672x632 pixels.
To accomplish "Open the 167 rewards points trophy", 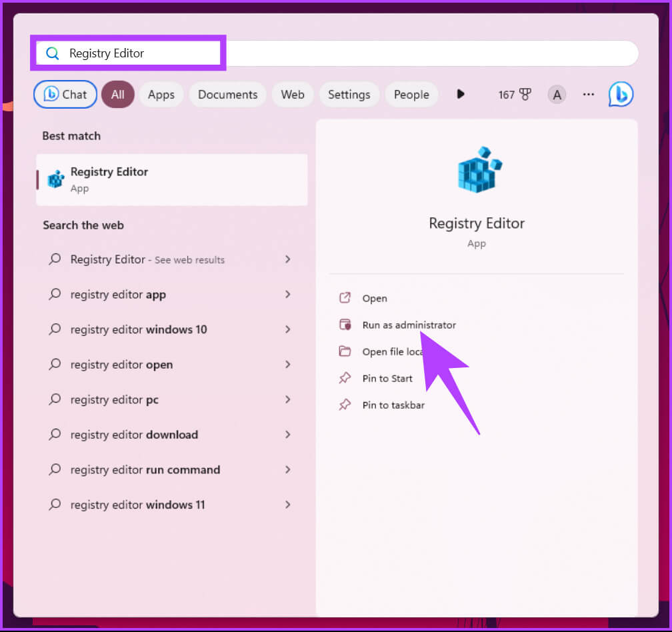I will 515,94.
